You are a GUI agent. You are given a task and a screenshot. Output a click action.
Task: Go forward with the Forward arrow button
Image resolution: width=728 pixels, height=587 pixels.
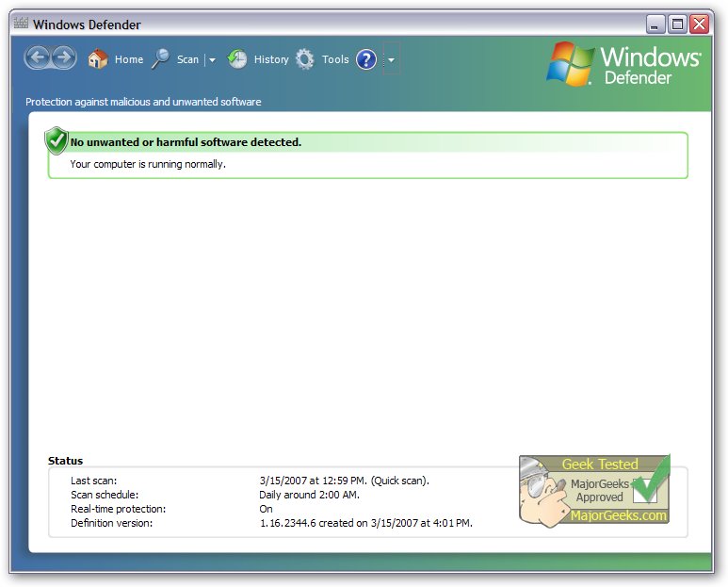(x=64, y=58)
